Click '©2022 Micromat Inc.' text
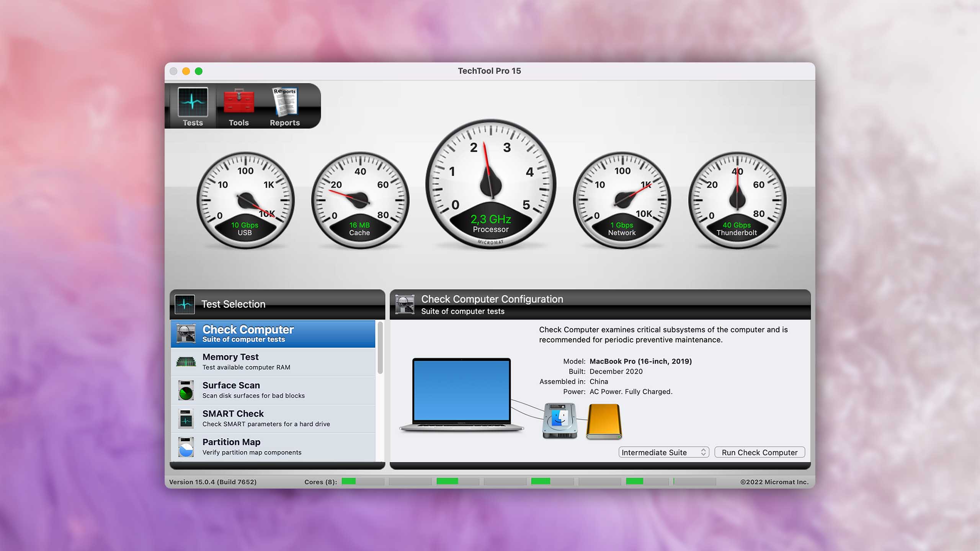980x551 pixels. [x=774, y=482]
